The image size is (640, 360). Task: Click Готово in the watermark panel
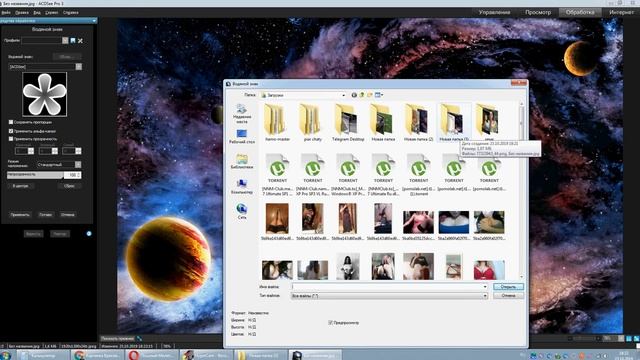(45, 214)
